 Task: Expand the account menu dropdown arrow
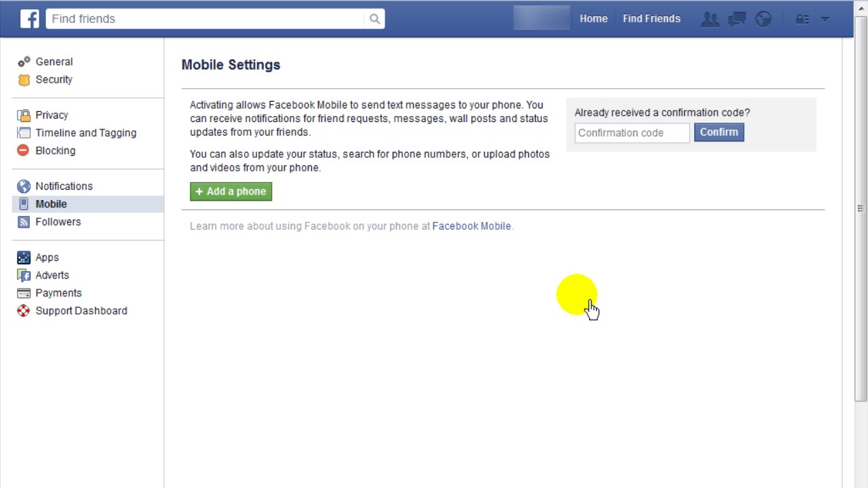825,19
